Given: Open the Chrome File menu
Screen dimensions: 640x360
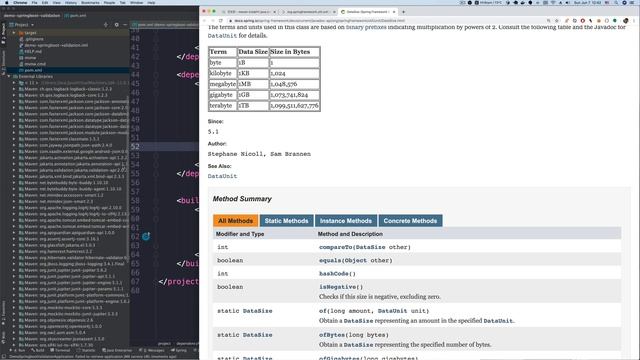Looking at the screenshot, I should coord(34,2).
